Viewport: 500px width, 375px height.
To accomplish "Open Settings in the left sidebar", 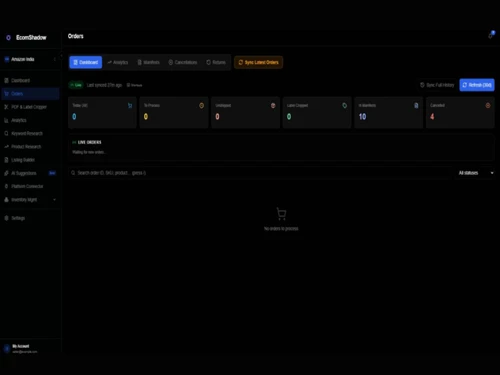I will [30, 218].
